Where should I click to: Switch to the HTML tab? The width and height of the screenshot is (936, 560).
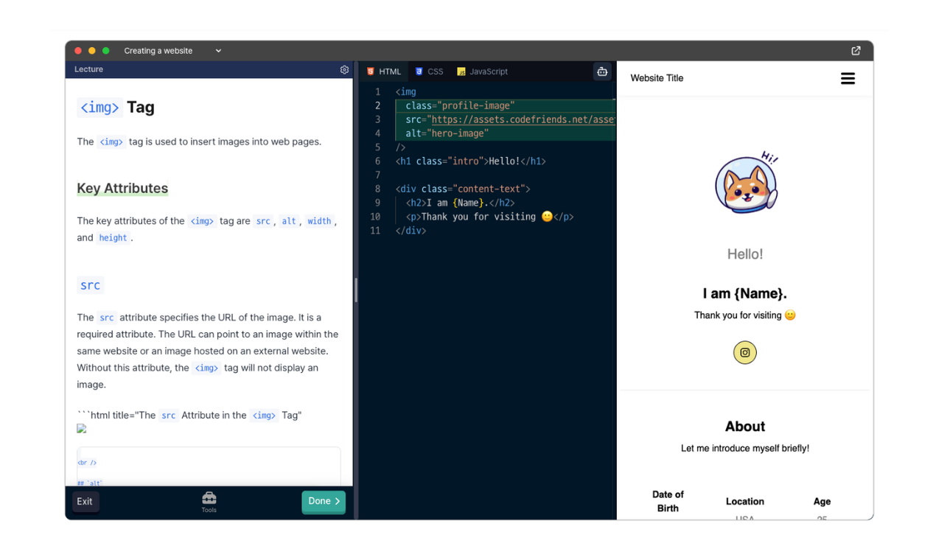(384, 71)
